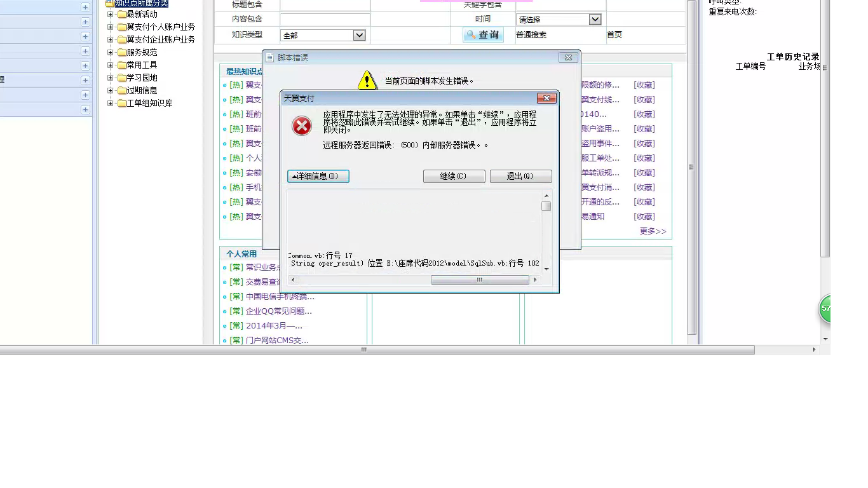868x488 pixels.
Task: Close the 天翼支付 error dialog
Action: pyautogui.click(x=546, y=98)
